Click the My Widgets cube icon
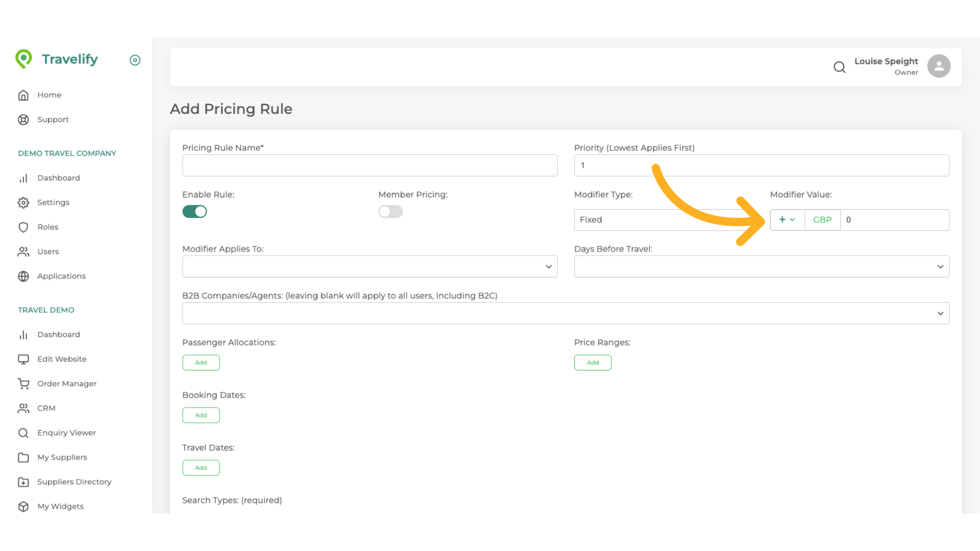 click(x=23, y=507)
